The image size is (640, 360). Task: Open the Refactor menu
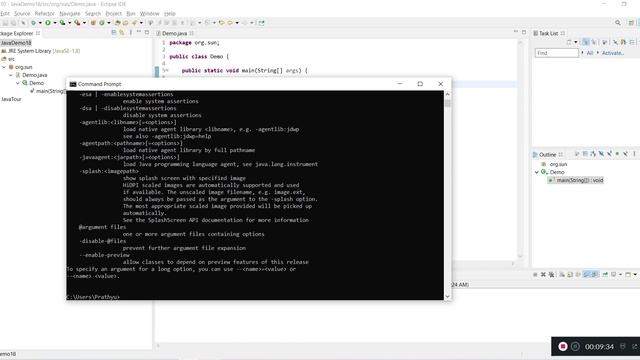pos(44,13)
